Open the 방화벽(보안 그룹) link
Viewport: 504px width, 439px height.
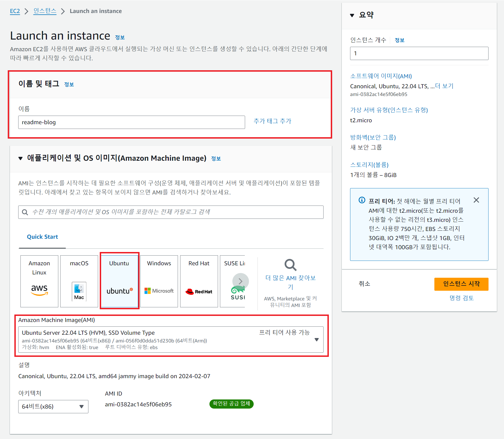[x=373, y=137]
